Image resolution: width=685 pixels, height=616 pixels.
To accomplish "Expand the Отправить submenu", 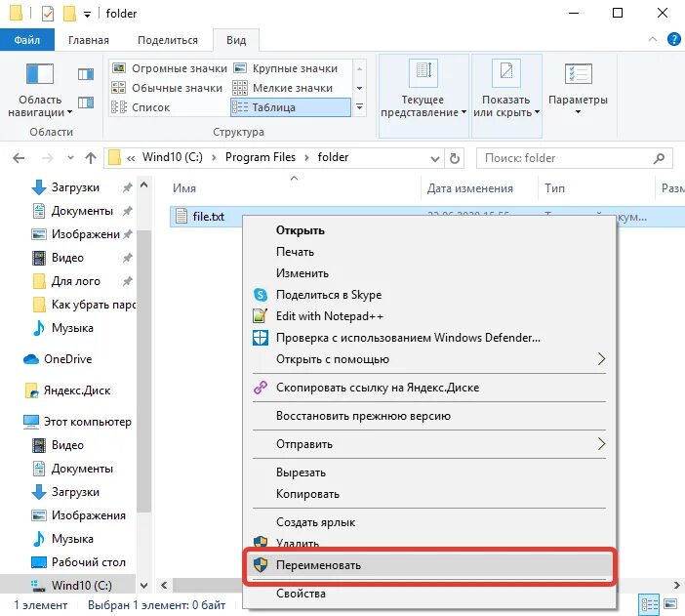I will click(429, 444).
